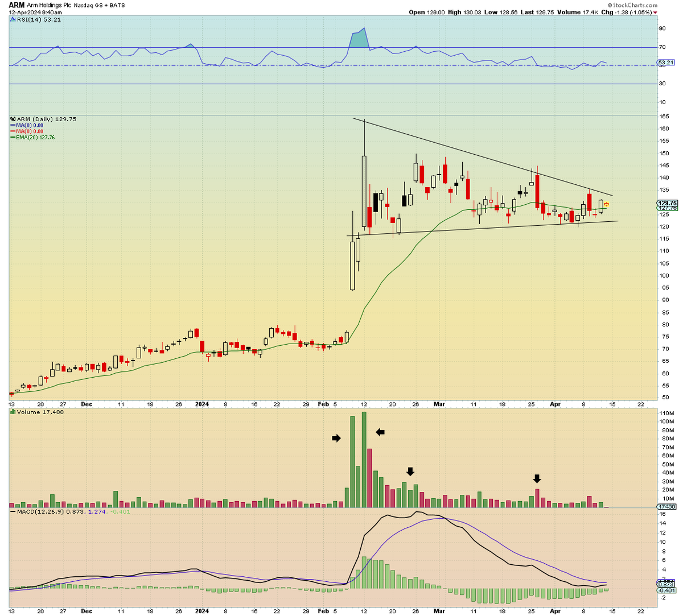Click the volume bars icon beside Volume 17,400
The image size is (683, 616).
point(13,412)
